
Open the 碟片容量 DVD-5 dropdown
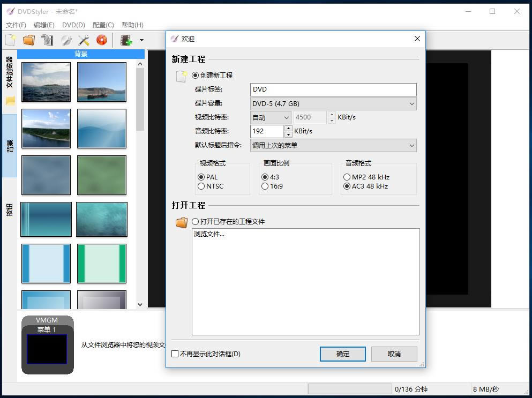333,103
